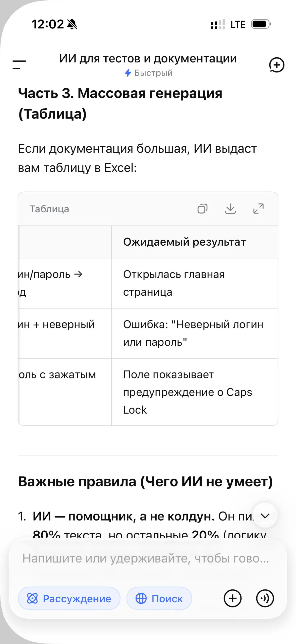Tap cell with ин + неверный text
The width and height of the screenshot is (296, 644).
(x=65, y=333)
